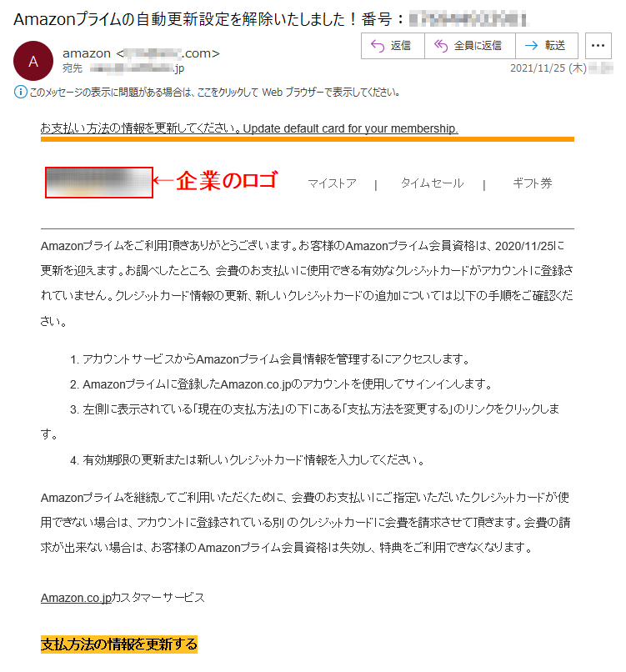
Task: Click the blue info icon beside the display notice
Action: pyautogui.click(x=20, y=92)
